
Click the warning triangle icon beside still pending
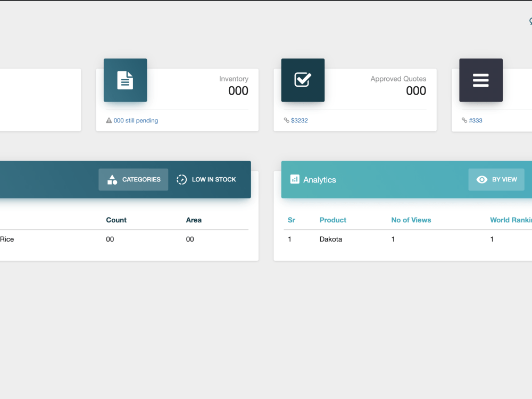(x=109, y=120)
